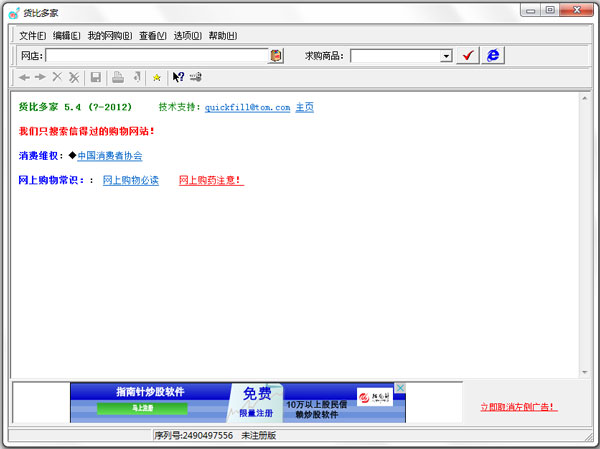Close the banner ad with its X
Image resolution: width=600 pixels, height=449 pixels.
coord(400,388)
